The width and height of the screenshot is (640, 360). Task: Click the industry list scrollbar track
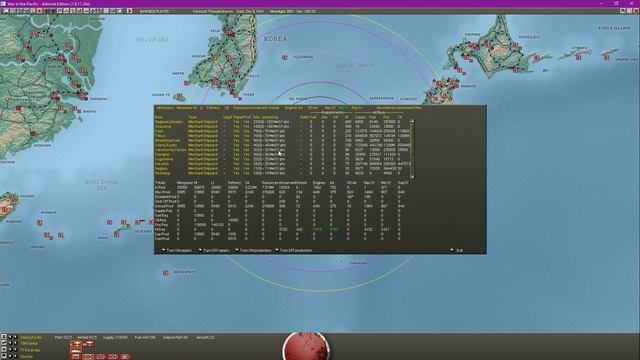pos(412,149)
